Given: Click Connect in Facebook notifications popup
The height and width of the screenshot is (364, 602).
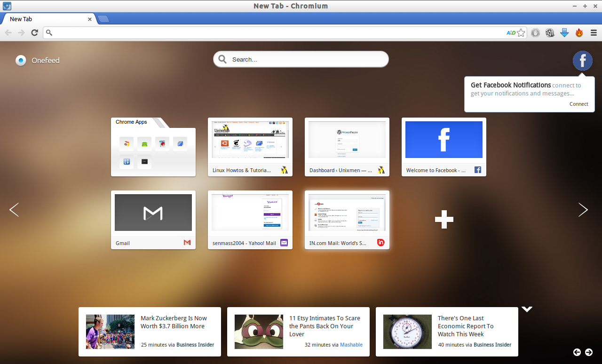Looking at the screenshot, I should point(579,104).
